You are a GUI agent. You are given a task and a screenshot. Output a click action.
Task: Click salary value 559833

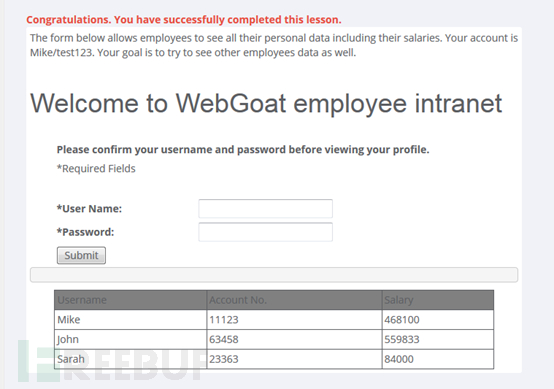pyautogui.click(x=402, y=340)
